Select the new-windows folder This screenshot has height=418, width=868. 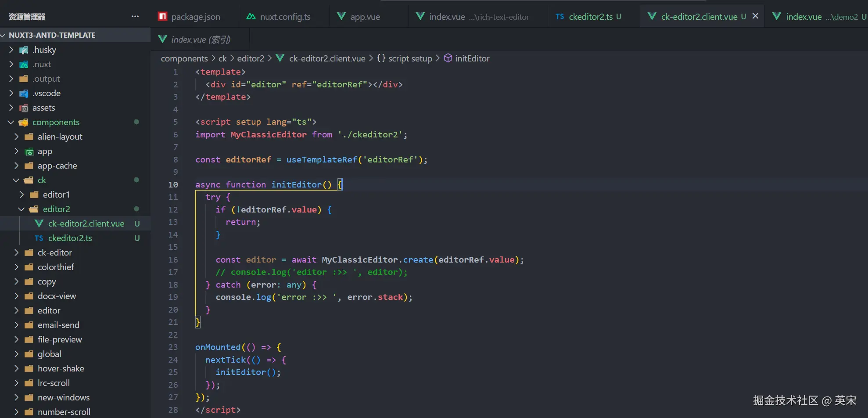coord(75,397)
